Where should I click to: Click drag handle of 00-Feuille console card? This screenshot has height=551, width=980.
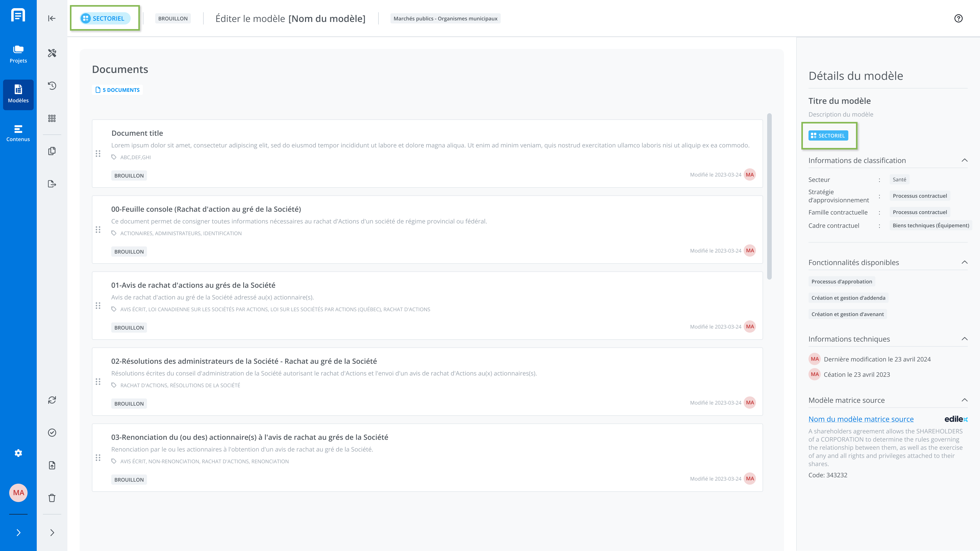98,230
